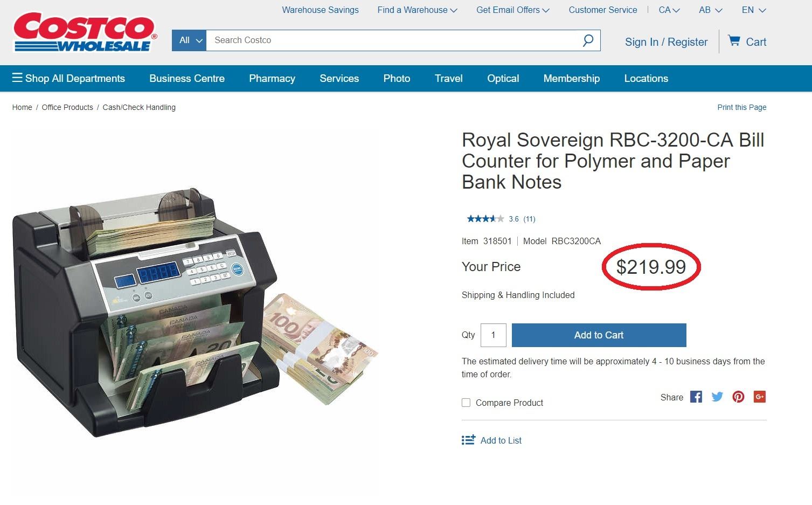Viewport: 812px width, 505px height.
Task: Share product on Facebook
Action: [x=696, y=397]
